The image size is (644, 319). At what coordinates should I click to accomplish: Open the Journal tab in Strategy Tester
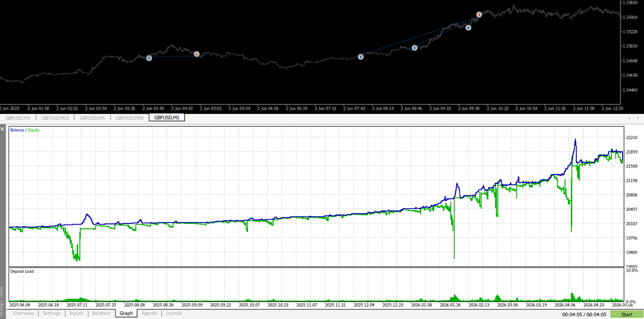(173, 313)
